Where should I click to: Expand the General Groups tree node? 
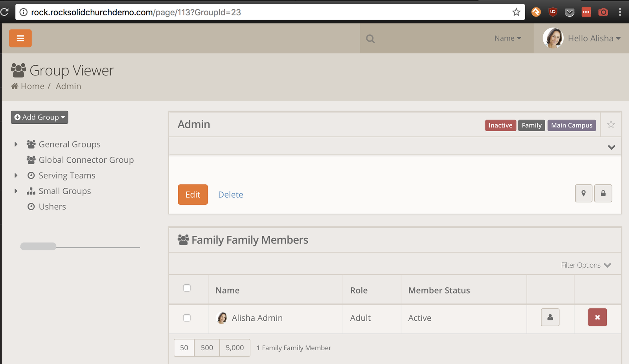pyautogui.click(x=16, y=144)
